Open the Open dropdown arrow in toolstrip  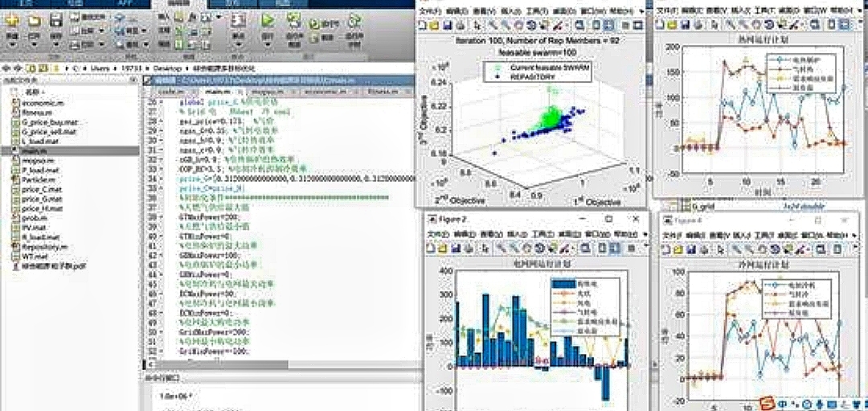tap(35, 43)
